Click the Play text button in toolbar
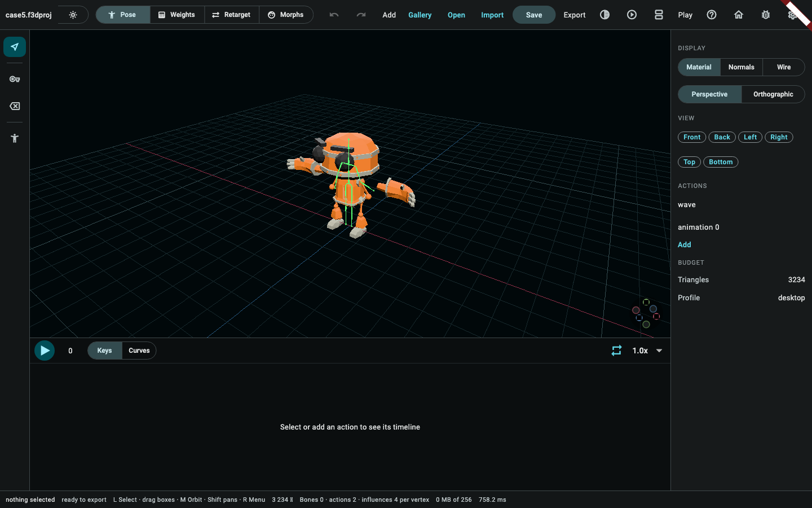Image resolution: width=812 pixels, height=508 pixels. 685,15
